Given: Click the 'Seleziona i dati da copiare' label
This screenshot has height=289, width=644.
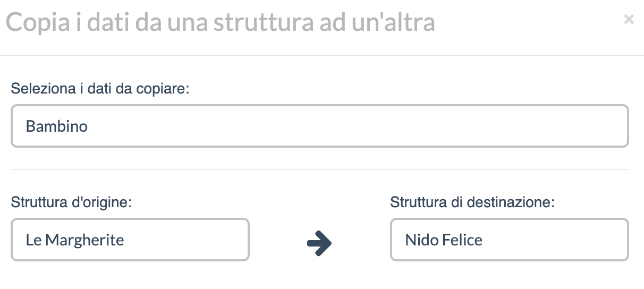Looking at the screenshot, I should 100,88.
